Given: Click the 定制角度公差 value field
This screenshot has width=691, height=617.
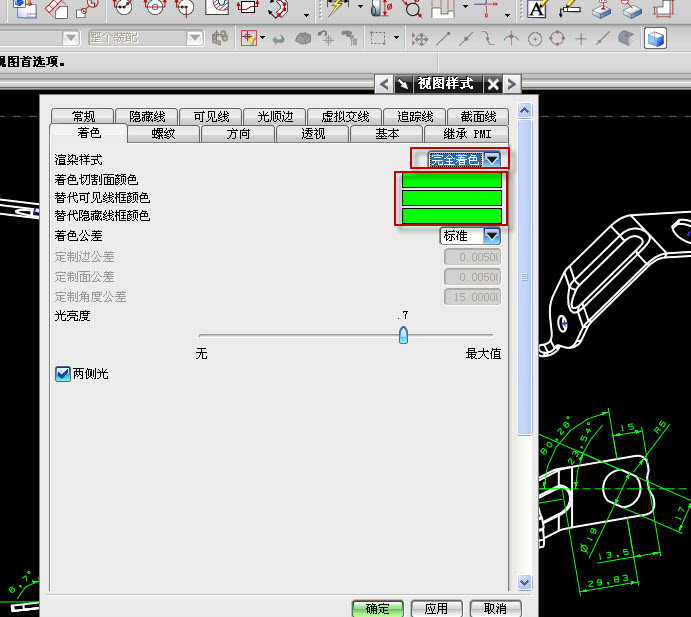Looking at the screenshot, I should [x=472, y=297].
